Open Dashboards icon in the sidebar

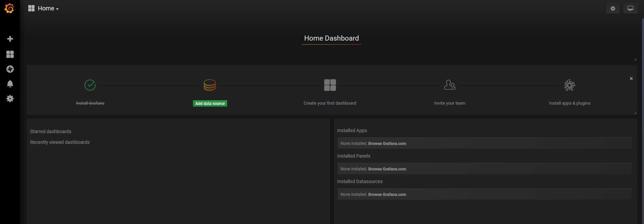click(10, 54)
